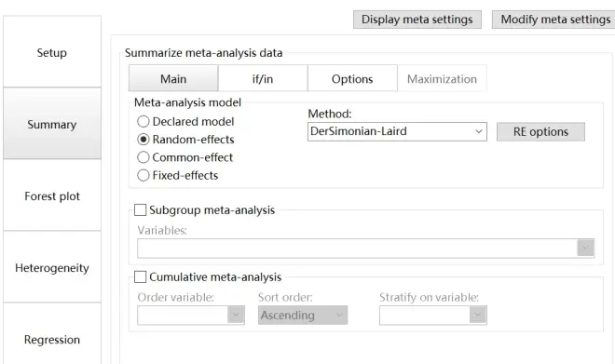Open the Forest plot side panel
615x364 pixels.
(52, 195)
